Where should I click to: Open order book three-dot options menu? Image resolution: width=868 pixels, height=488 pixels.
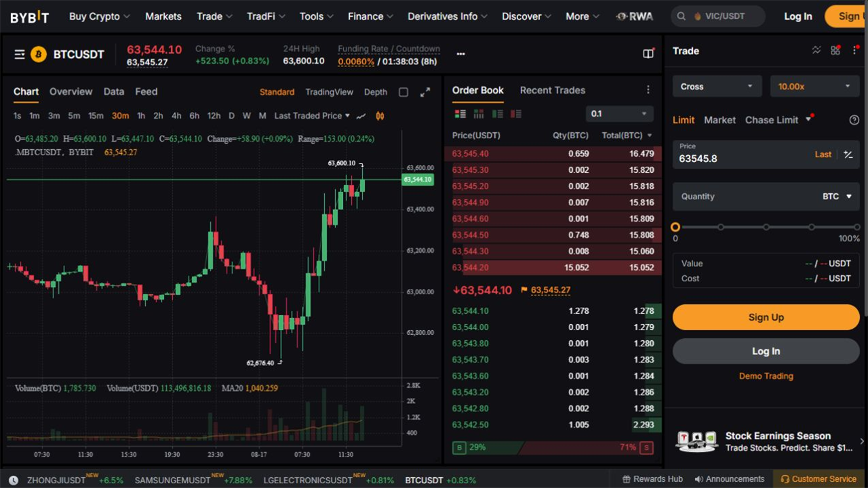[648, 90]
